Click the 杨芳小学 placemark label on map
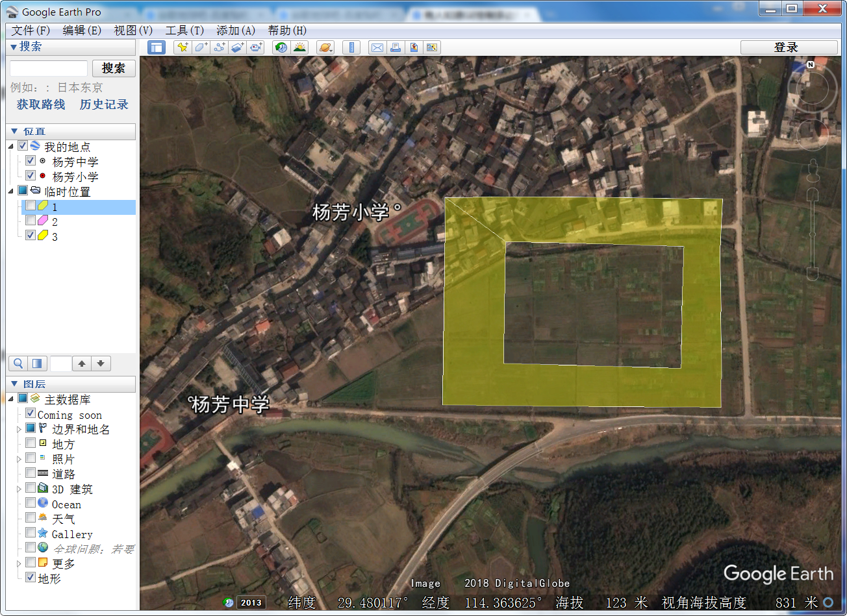 351,212
